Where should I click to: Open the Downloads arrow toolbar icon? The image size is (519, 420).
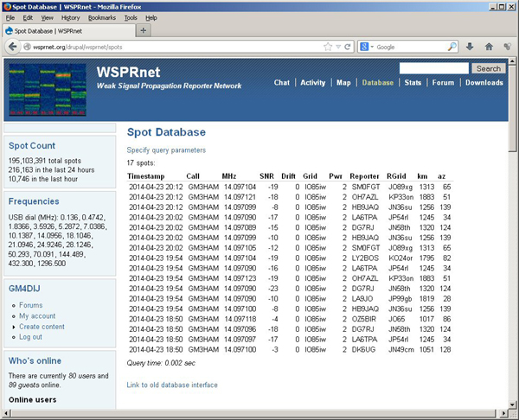pyautogui.click(x=470, y=47)
